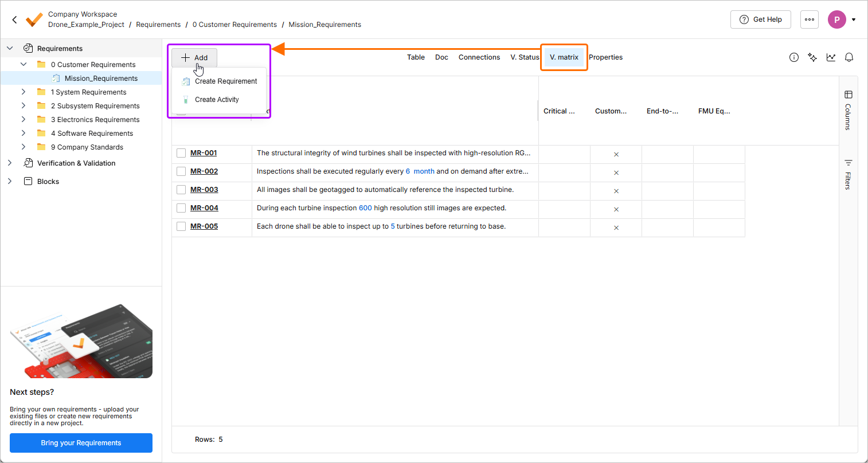Expand the 1 System Requirements folder
The width and height of the screenshot is (868, 463).
point(24,92)
